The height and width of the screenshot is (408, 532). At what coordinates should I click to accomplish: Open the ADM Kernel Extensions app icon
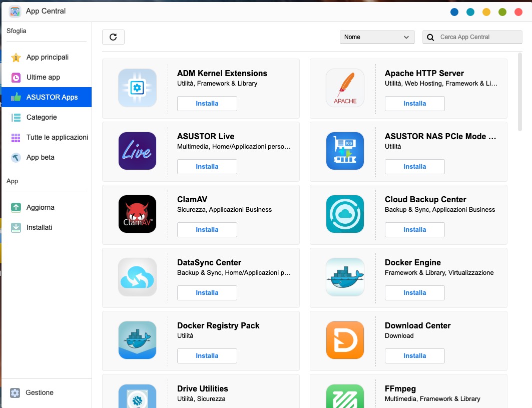click(138, 88)
